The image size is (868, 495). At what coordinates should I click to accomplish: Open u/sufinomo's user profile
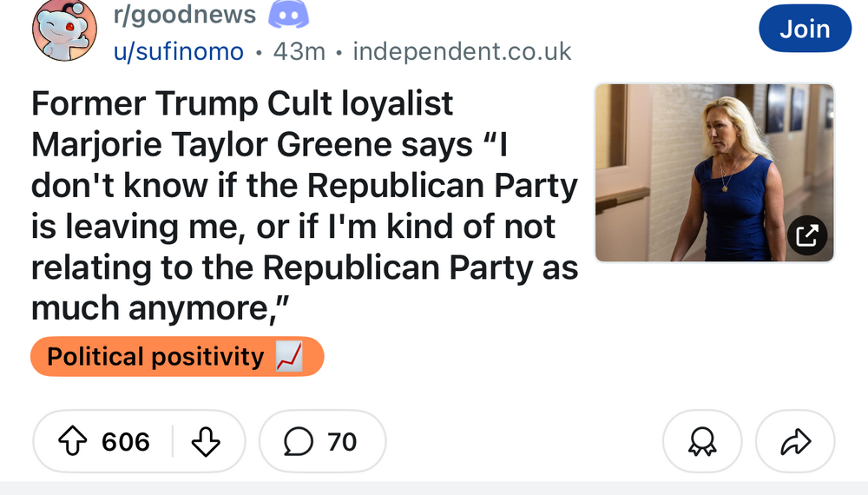tap(178, 52)
